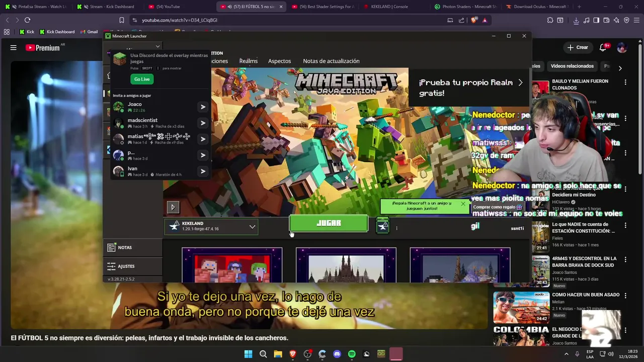Invite madscientist using the arrow button
Viewport: 644px width, 362px height.
(203, 123)
